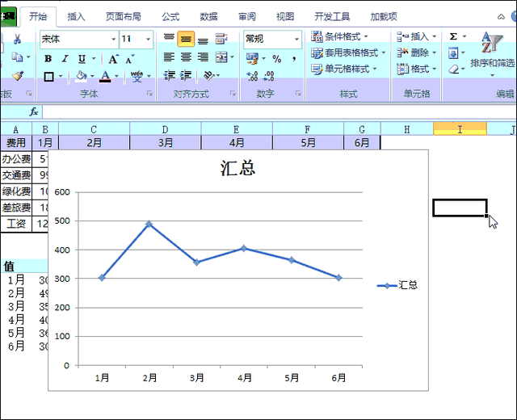Switch to the 视图 tab

(x=285, y=16)
